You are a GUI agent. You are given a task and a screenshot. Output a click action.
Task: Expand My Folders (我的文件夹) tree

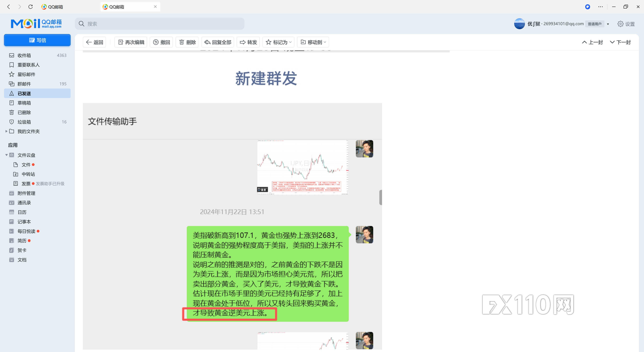(x=6, y=131)
